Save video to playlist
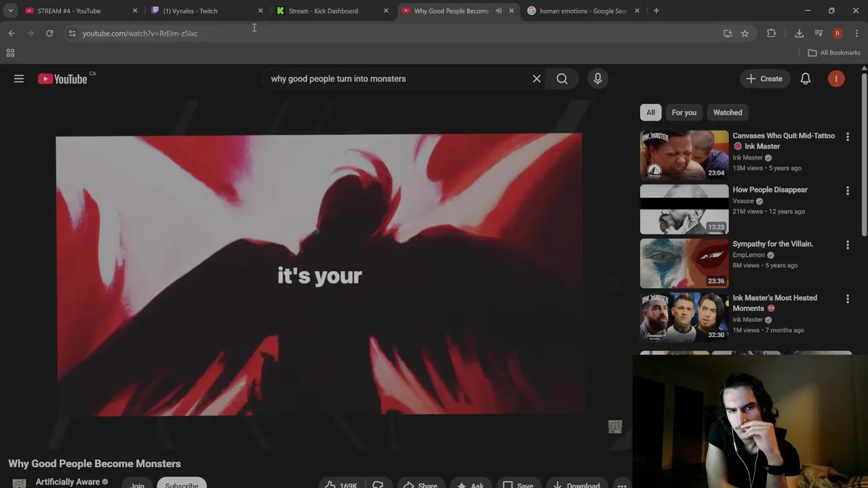This screenshot has height=488, width=868. [x=517, y=484]
